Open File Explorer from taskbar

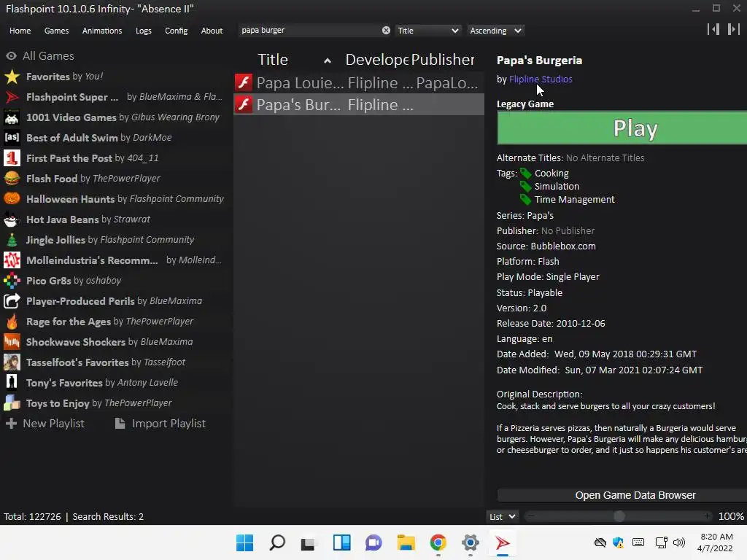[406, 542]
